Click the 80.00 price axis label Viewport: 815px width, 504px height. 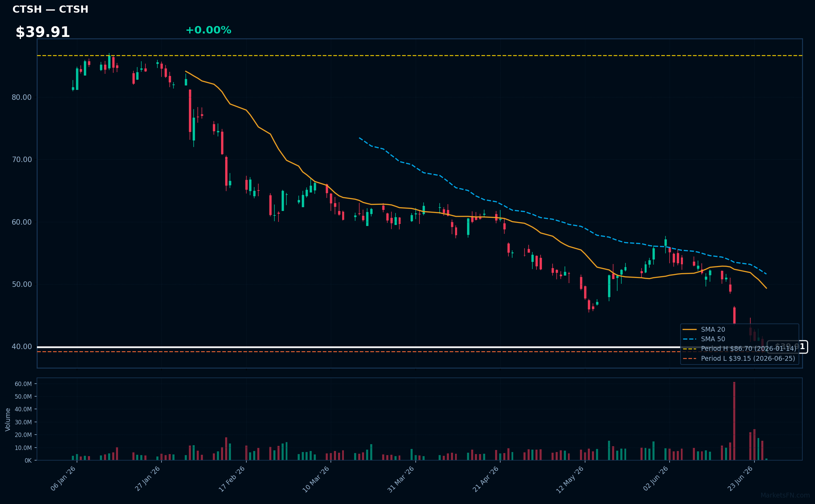pos(22,97)
